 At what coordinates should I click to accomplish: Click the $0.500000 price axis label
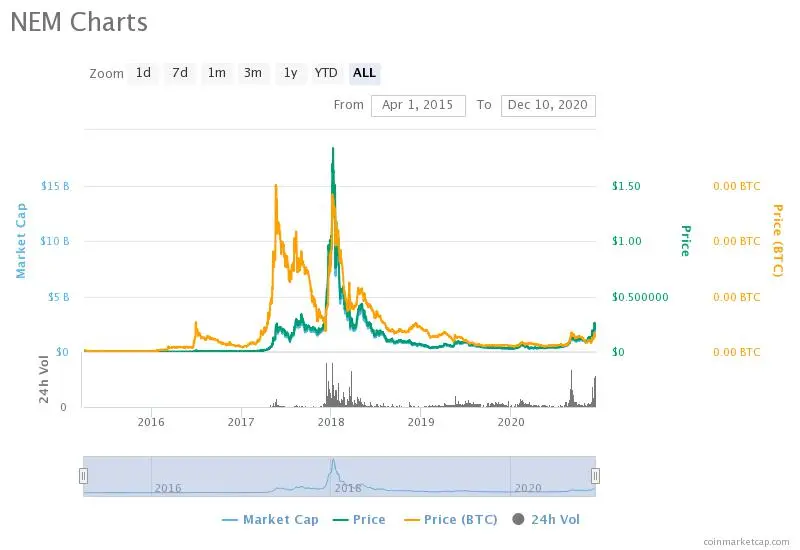coord(640,297)
